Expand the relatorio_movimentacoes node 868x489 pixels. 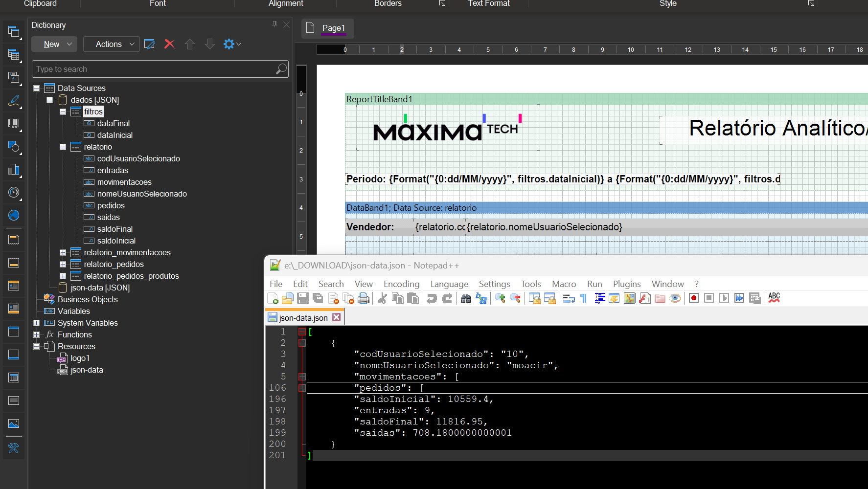pyautogui.click(x=63, y=252)
